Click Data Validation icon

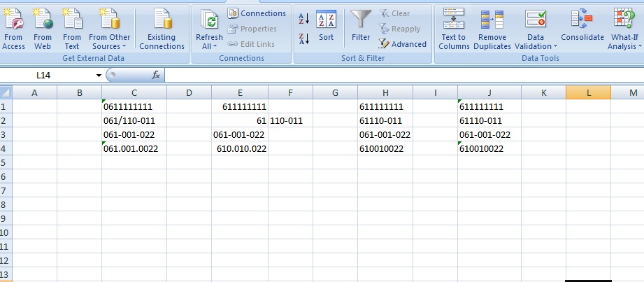coord(536,20)
